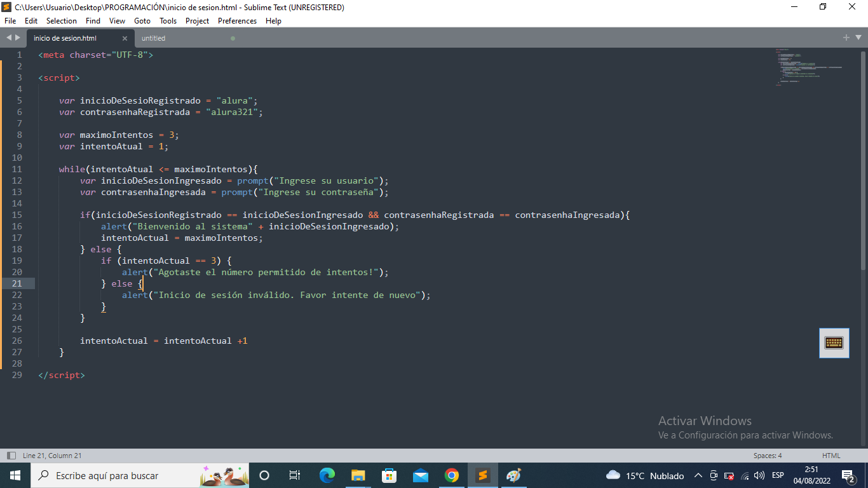Open the Tools menu
The image size is (868, 488).
pyautogui.click(x=168, y=21)
